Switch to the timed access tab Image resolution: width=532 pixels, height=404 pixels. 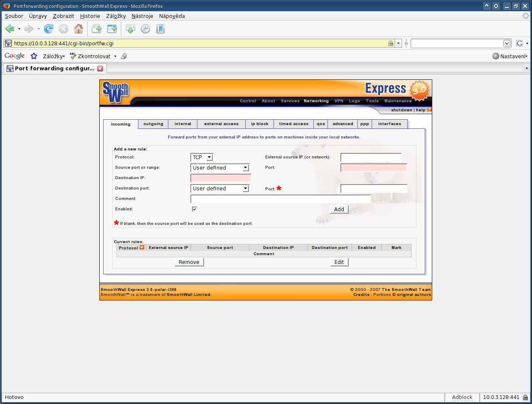click(x=293, y=124)
